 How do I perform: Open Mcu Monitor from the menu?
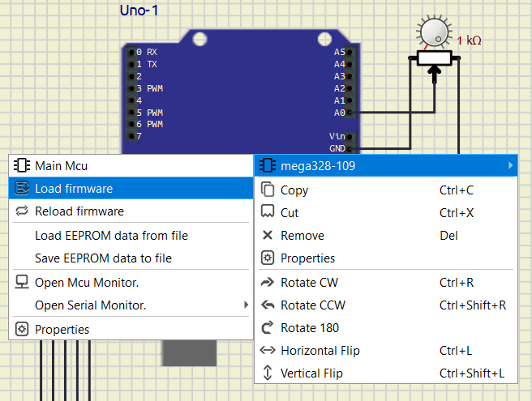[87, 283]
